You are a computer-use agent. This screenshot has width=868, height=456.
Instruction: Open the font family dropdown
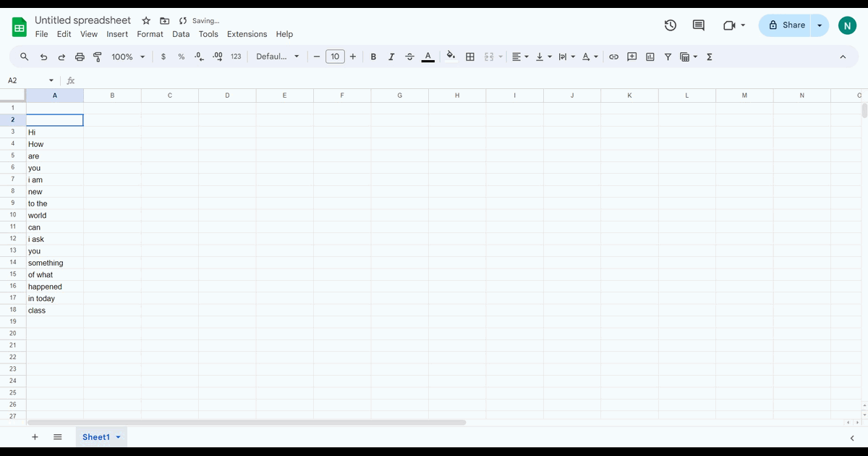(278, 56)
